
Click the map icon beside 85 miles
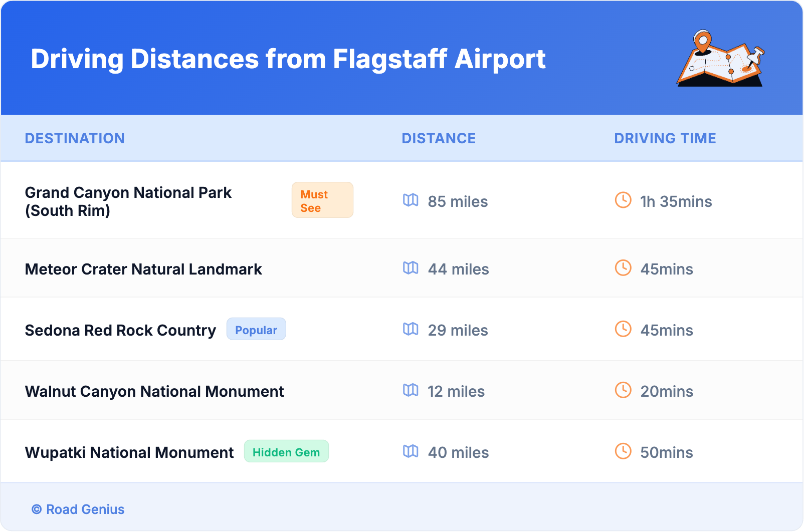(411, 200)
